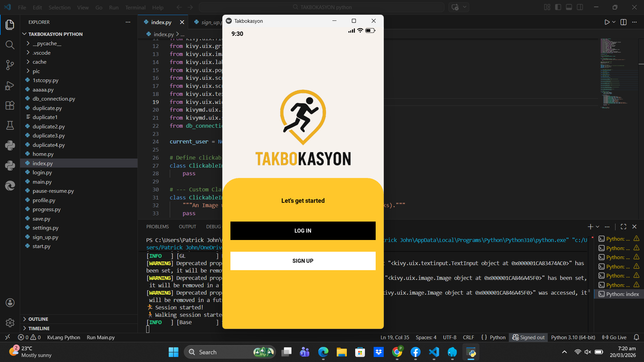Switch to the PROBLEMS panel tab

(x=157, y=227)
